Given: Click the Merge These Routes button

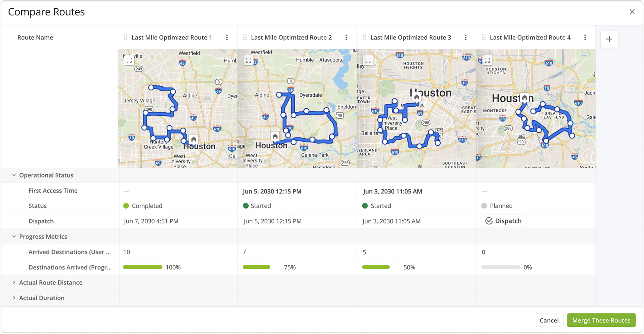Looking at the screenshot, I should point(601,320).
